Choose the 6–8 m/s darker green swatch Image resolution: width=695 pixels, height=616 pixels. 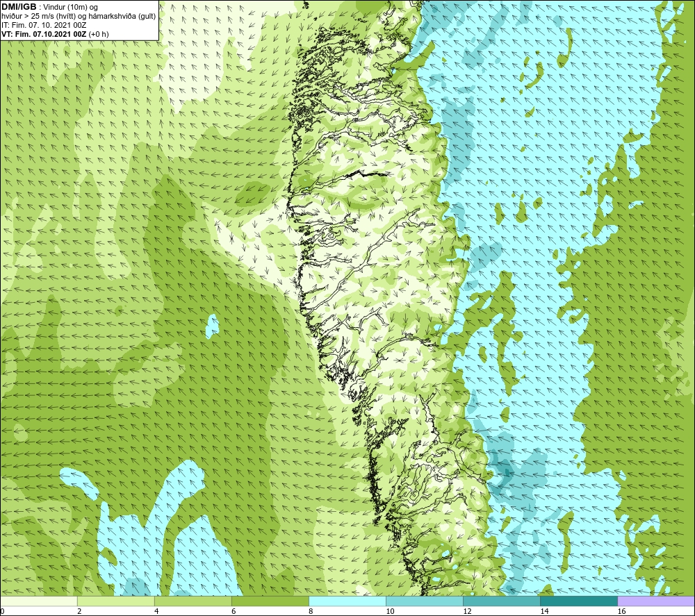pos(270,601)
